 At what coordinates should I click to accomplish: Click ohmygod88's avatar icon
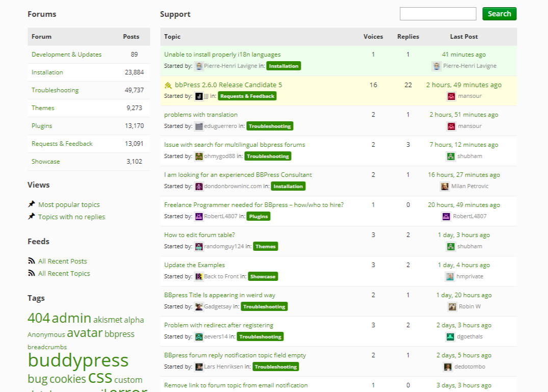coord(199,156)
